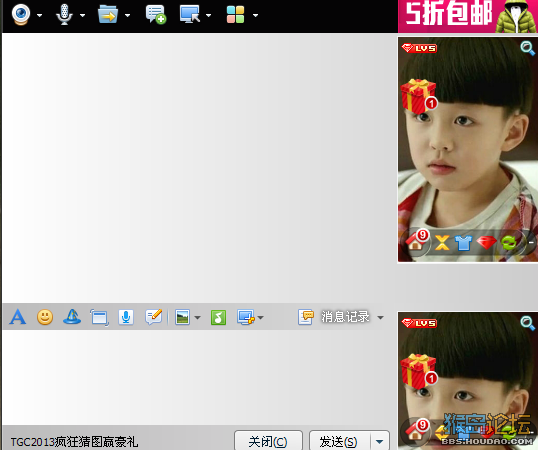Click the TGC2013疯狂猜图赢豪礼 link
This screenshot has height=450, width=538.
point(74,442)
